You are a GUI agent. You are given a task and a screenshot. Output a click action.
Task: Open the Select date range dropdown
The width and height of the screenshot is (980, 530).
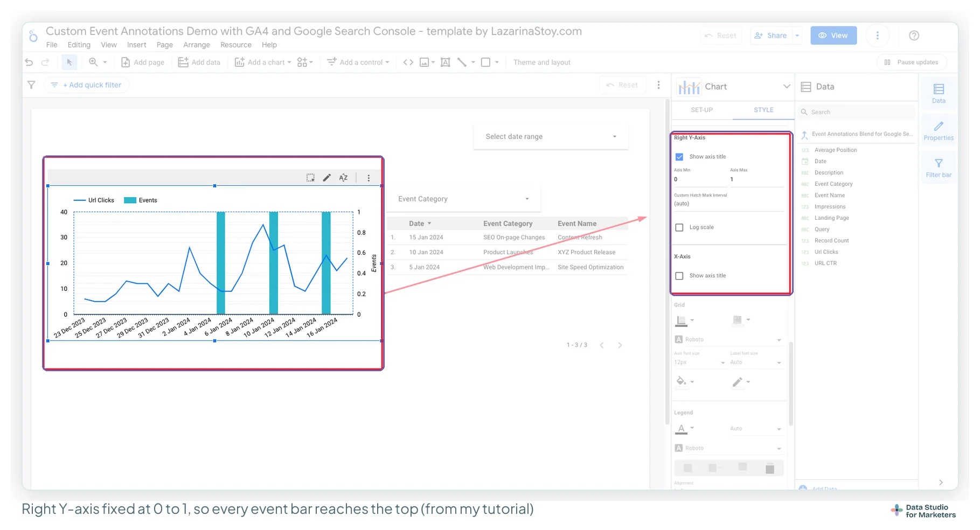click(x=551, y=137)
